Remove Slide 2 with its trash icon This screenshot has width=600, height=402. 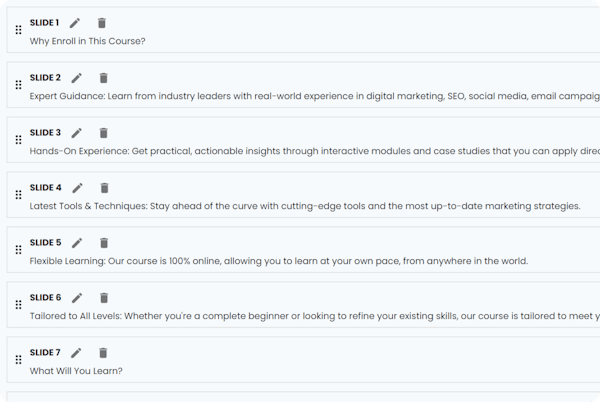(x=103, y=78)
